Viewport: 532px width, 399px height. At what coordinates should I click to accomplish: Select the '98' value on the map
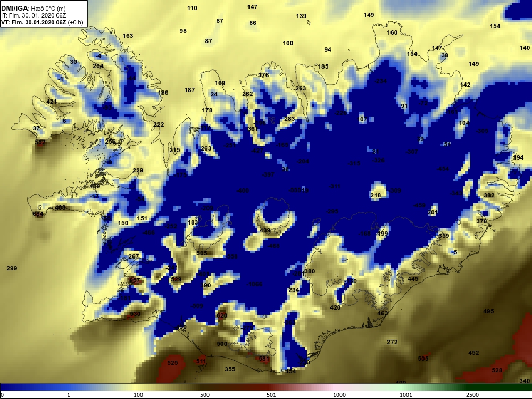(183, 31)
